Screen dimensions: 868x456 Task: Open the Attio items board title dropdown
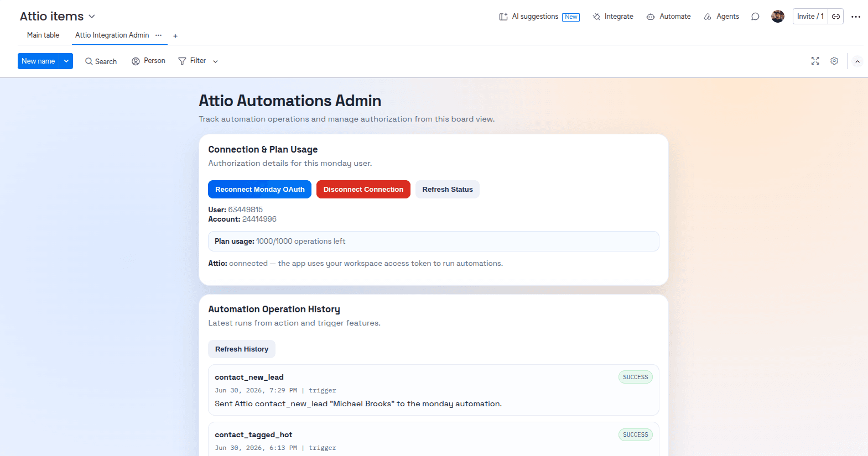[92, 17]
